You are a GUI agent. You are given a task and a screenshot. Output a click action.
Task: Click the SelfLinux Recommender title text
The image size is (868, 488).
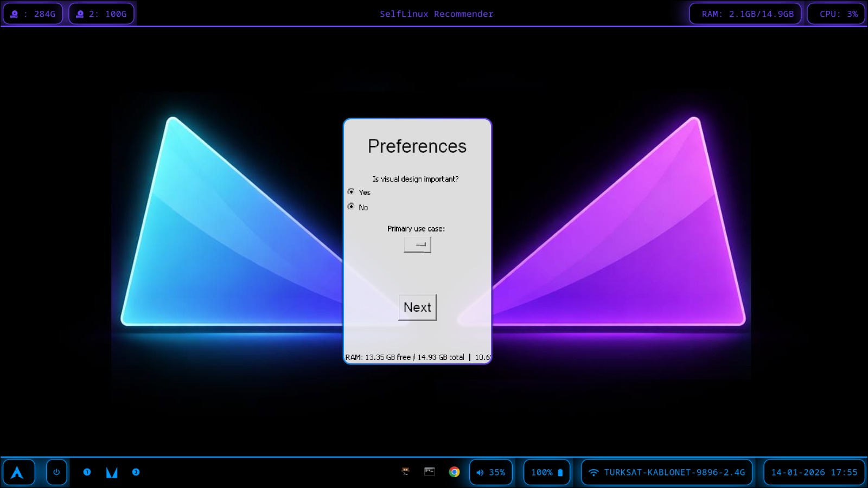pos(437,14)
